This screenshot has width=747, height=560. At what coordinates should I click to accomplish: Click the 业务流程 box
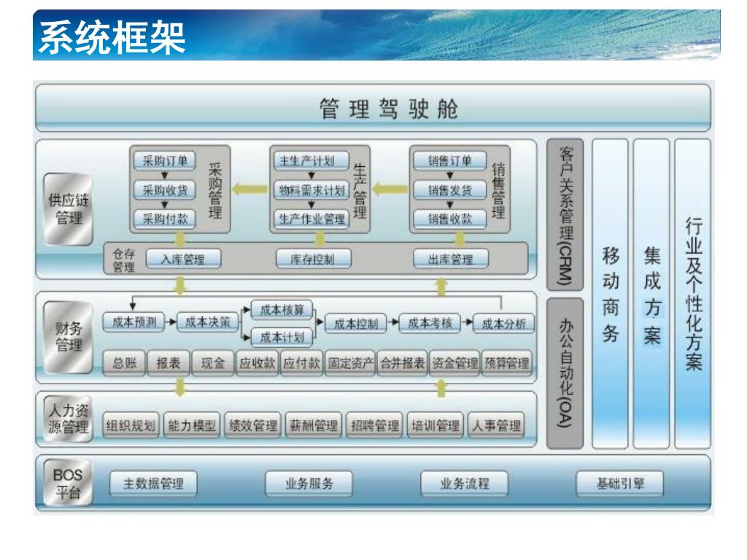tap(465, 484)
